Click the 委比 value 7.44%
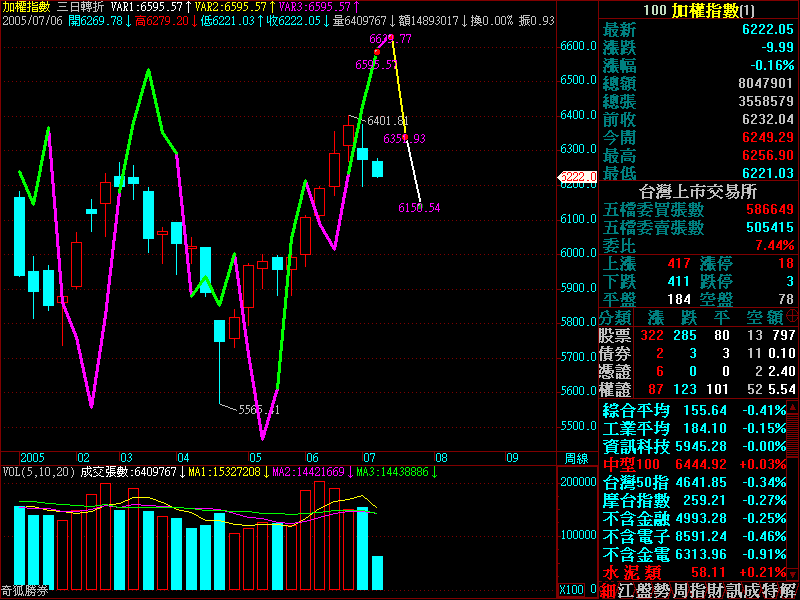This screenshot has width=800, height=600. (x=774, y=245)
